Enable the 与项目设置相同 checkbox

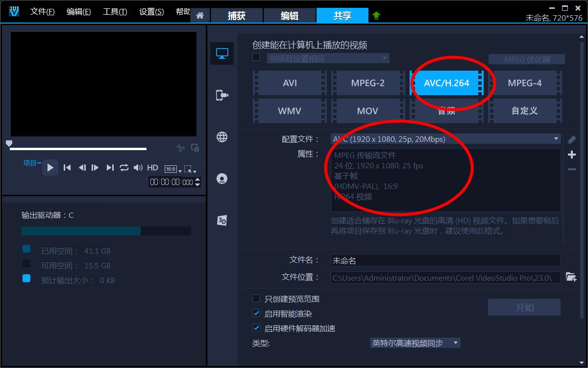point(256,57)
